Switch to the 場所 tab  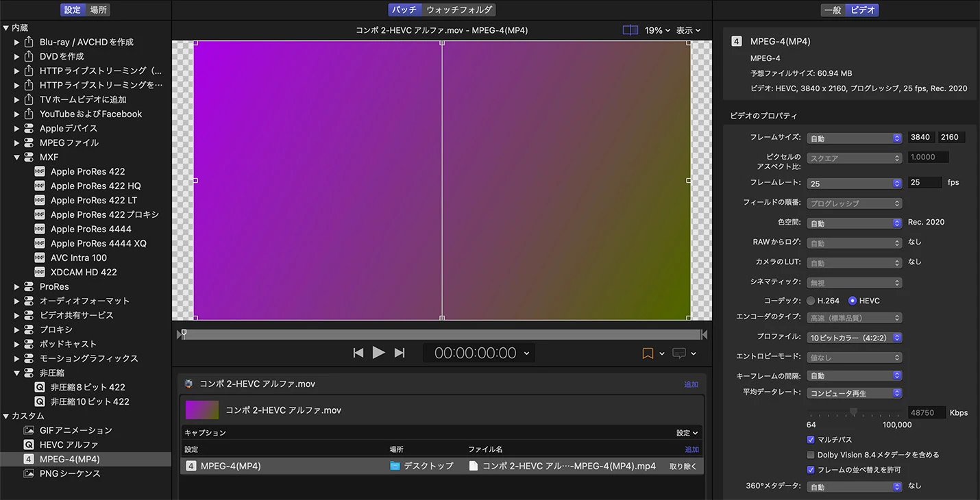[98, 10]
